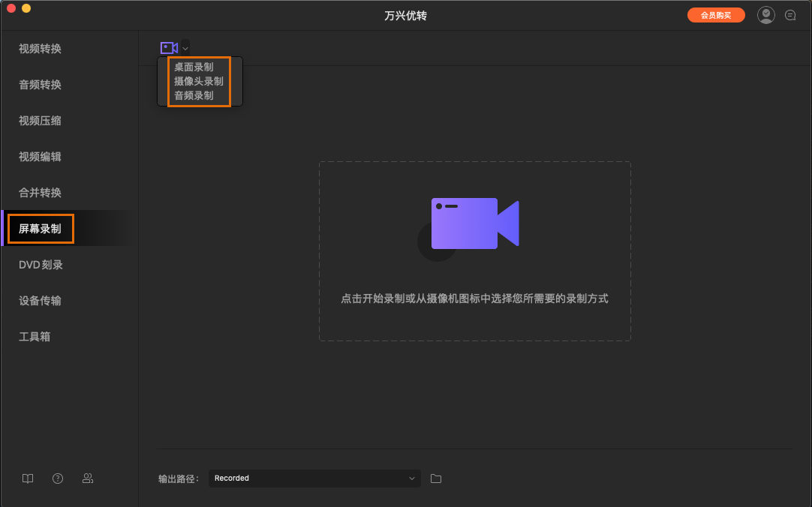Viewport: 812px width, 507px height.
Task: Collapse the open recording-mode menu via its arrow
Action: point(185,47)
